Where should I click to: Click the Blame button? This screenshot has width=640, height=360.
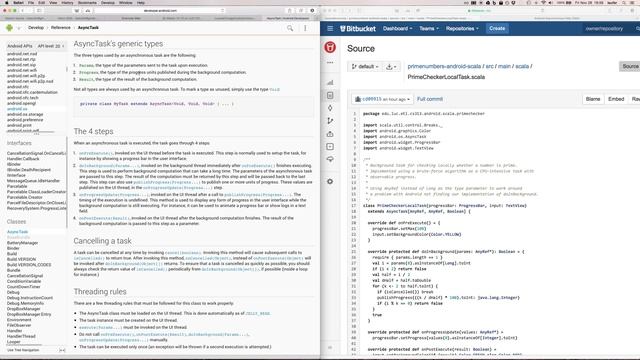point(593,99)
